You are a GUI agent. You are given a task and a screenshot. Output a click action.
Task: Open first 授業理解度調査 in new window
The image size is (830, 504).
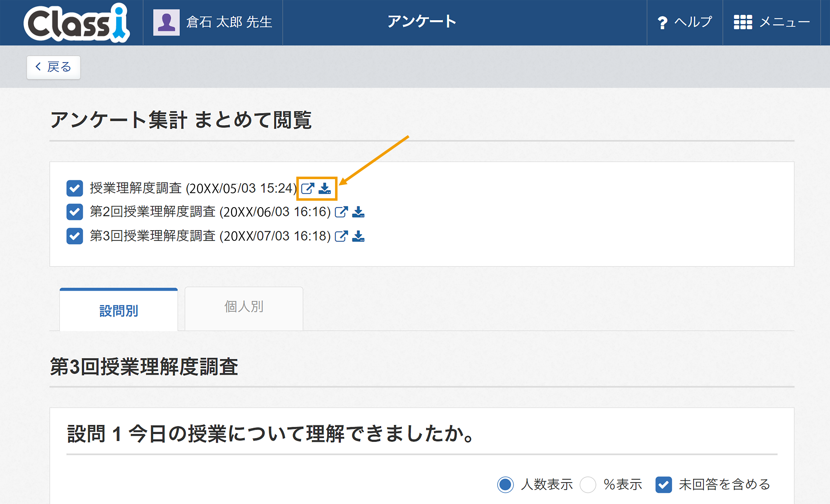(x=307, y=188)
